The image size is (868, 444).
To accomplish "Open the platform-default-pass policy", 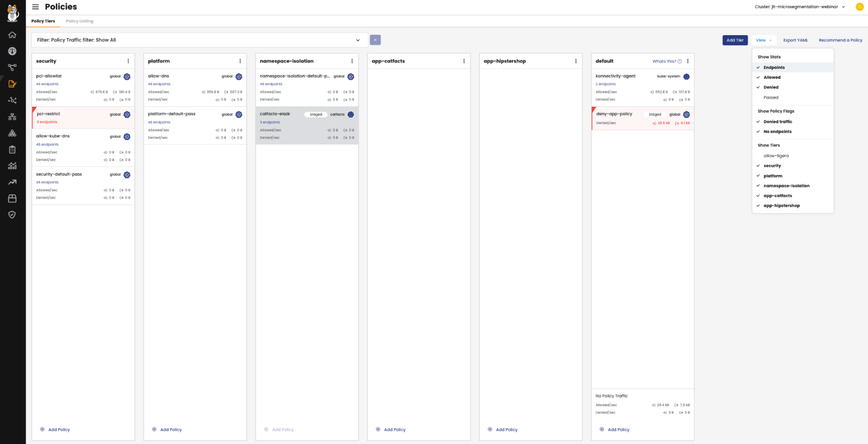I will [172, 114].
